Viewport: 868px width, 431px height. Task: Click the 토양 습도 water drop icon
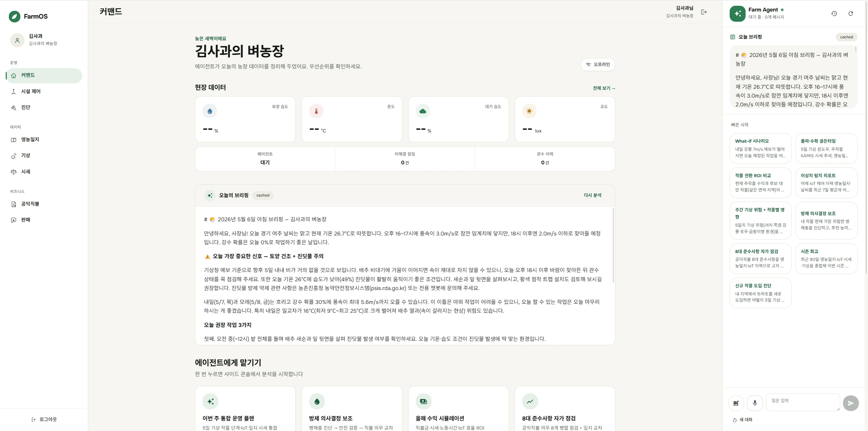tap(210, 111)
